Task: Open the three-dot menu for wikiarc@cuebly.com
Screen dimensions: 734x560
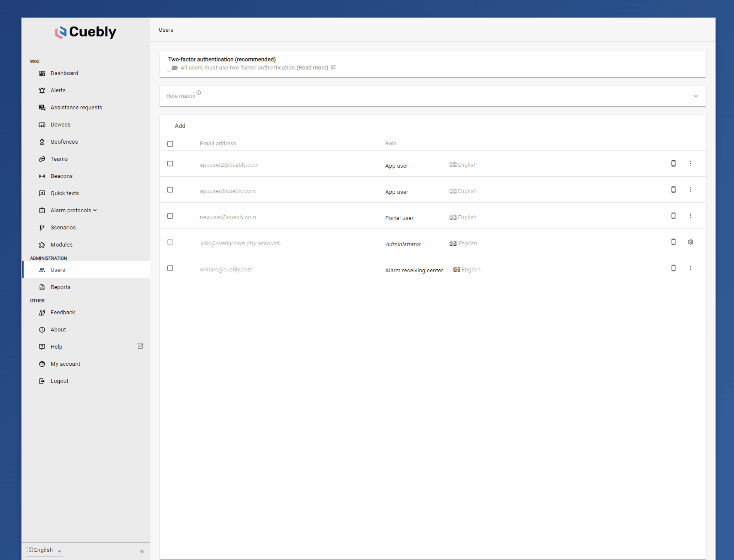Action: coord(691,268)
